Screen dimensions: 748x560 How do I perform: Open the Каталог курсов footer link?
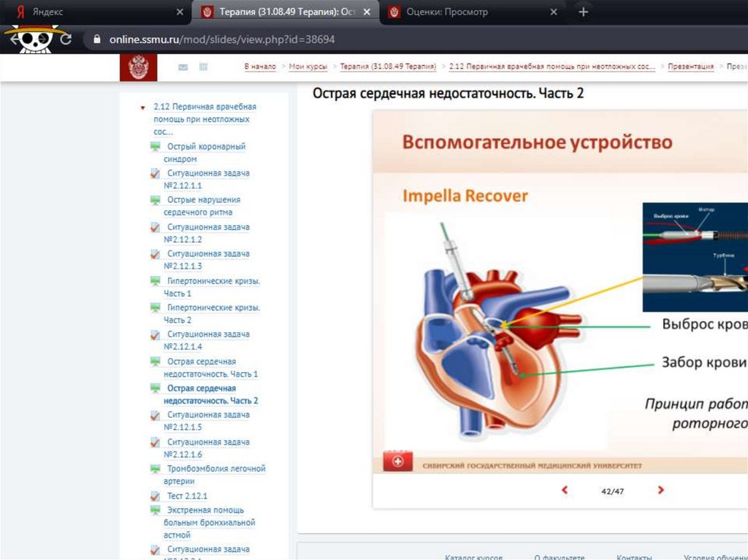point(473,556)
